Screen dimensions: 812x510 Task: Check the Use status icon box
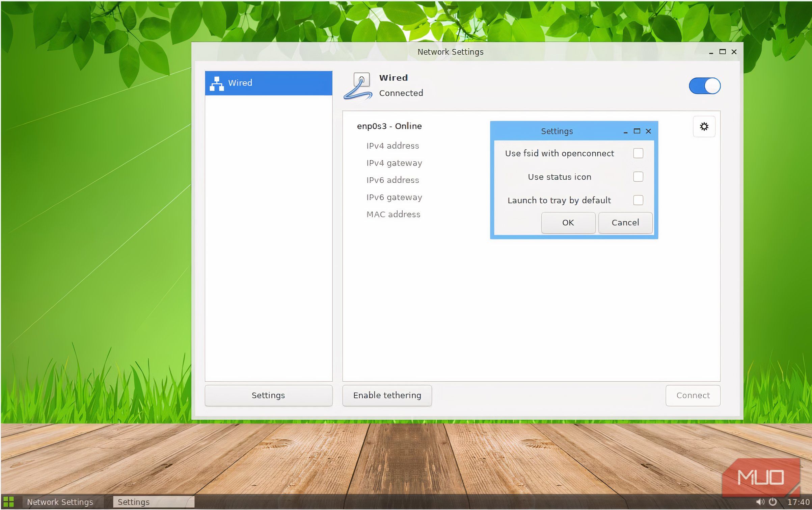638,177
